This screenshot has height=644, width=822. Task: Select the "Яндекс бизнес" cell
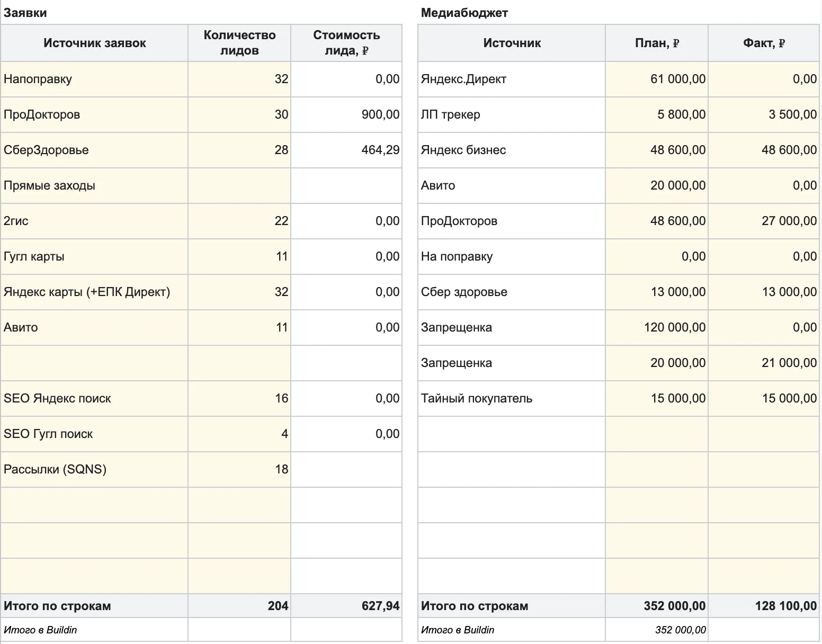(512, 150)
